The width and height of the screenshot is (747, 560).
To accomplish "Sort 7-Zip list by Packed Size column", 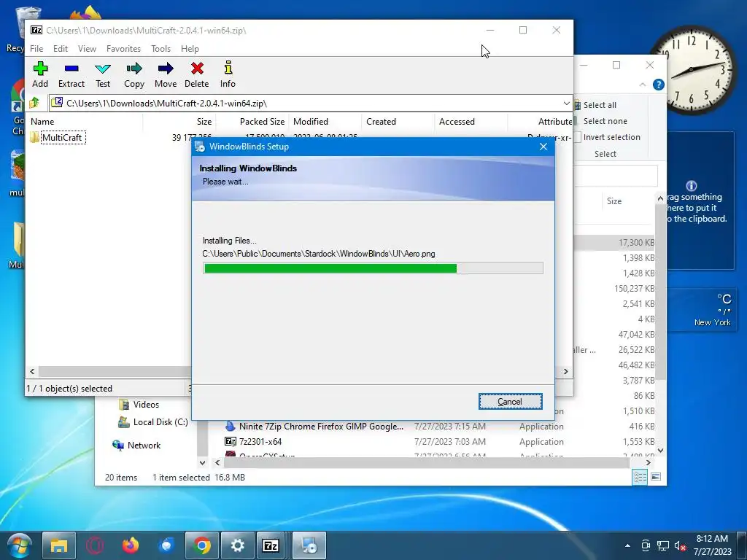I will (x=262, y=122).
